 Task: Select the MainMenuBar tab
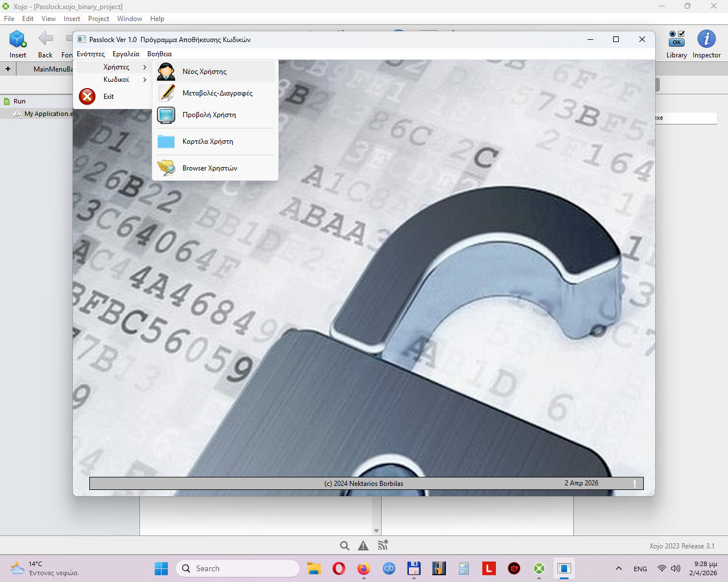[x=52, y=69]
